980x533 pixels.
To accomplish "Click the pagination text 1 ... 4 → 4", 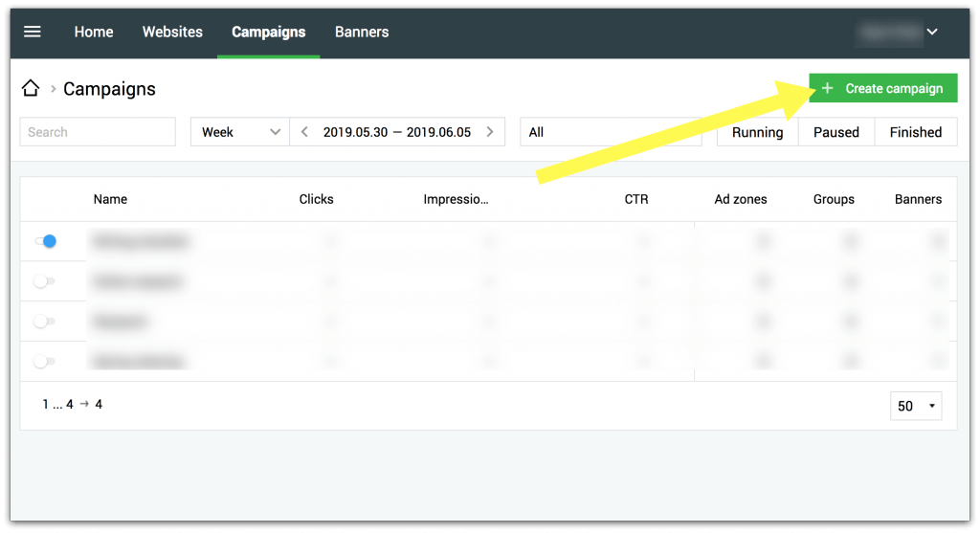I will click(x=73, y=404).
